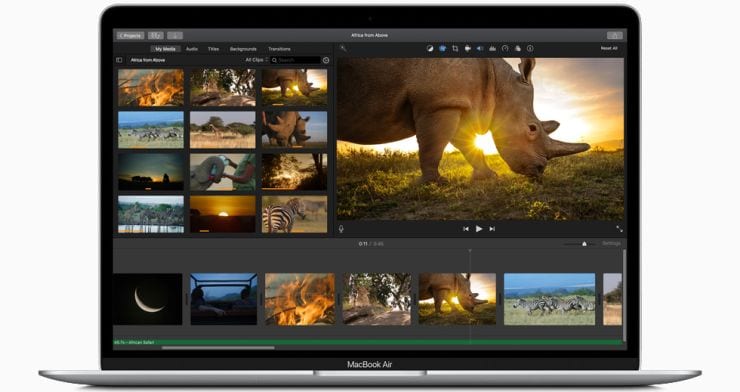This screenshot has width=740, height=392.
Task: Open Noise Reduction and Equalizer tool
Action: (x=493, y=48)
